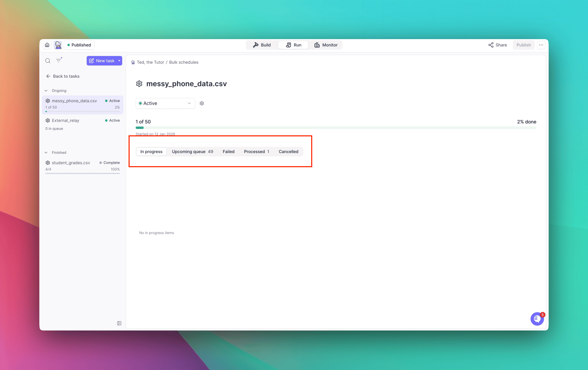Image resolution: width=588 pixels, height=370 pixels.
Task: Click the '0 in queue' text
Action: pyautogui.click(x=54, y=129)
